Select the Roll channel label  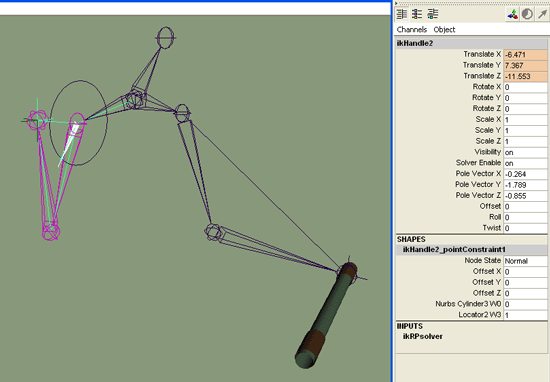pos(495,217)
